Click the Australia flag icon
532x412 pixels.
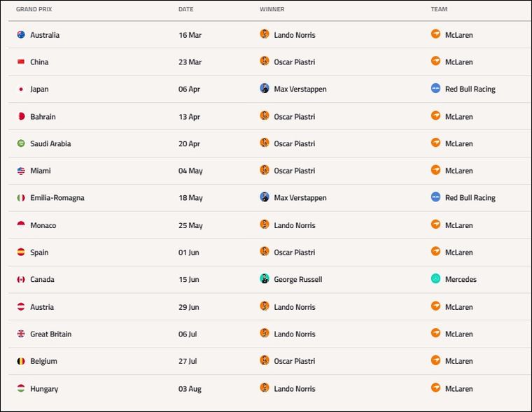[21, 34]
